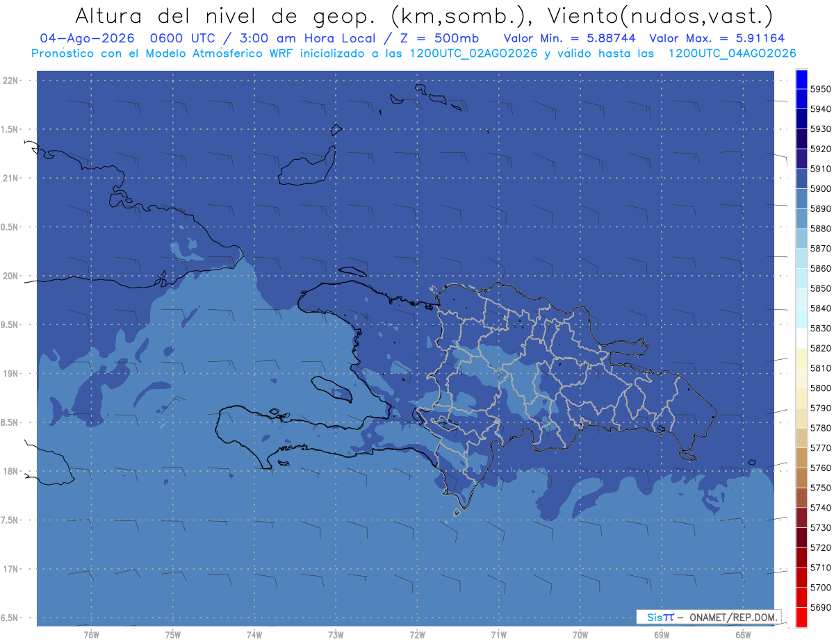Click the legend value 5880
Viewport: 834px width, 644px height.
coord(820,229)
